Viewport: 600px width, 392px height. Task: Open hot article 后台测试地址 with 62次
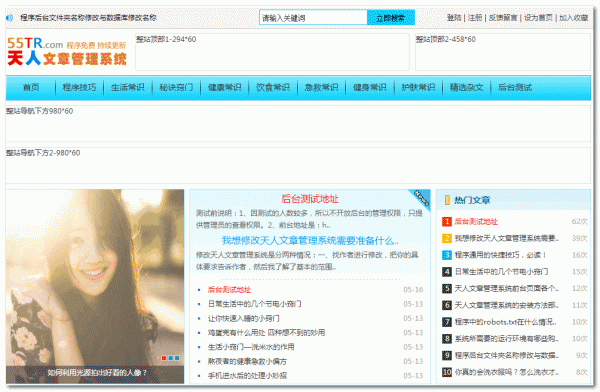476,222
